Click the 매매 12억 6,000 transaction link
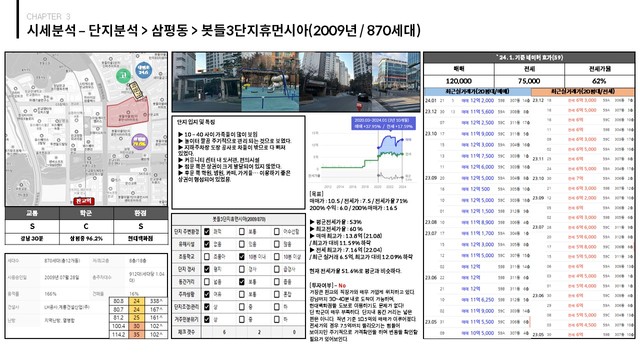This screenshot has height=360, width=640. tap(478, 167)
